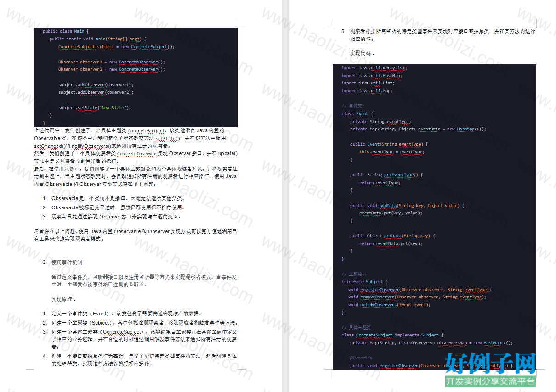Select the line "Observer observer2 = new ConcreteObserver();"

click(111, 69)
